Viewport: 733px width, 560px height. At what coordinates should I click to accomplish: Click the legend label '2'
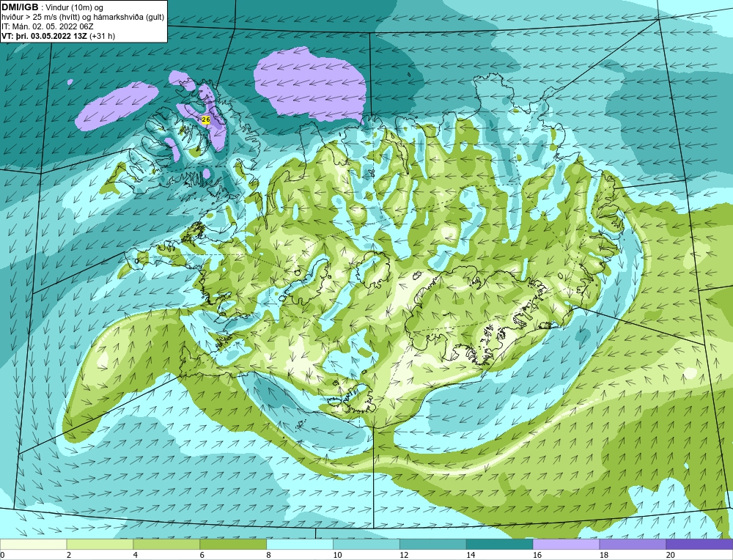click(x=69, y=555)
